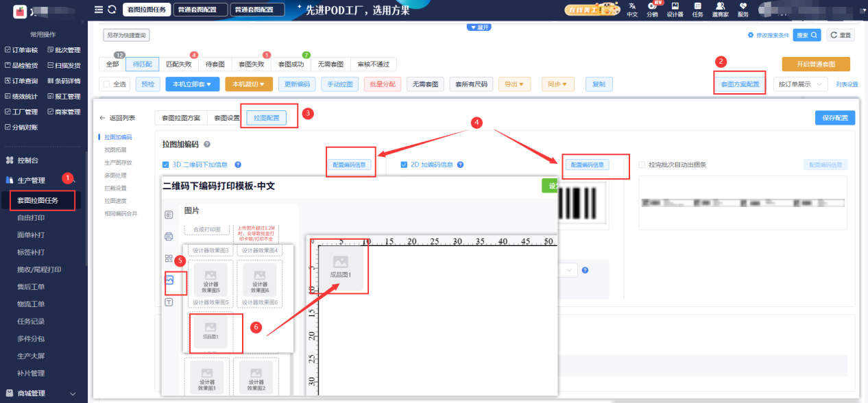Image resolution: width=868 pixels, height=403 pixels.
Task: Click the 返回列表 back link
Action: 118,118
